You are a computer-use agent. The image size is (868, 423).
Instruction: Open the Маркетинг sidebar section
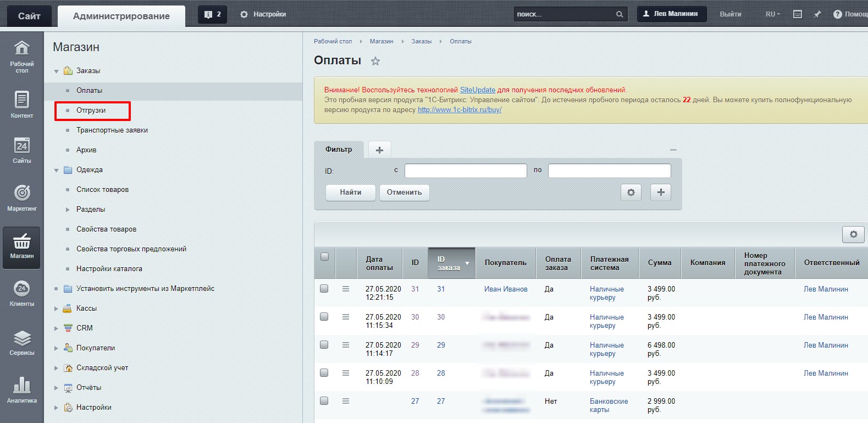click(x=21, y=197)
